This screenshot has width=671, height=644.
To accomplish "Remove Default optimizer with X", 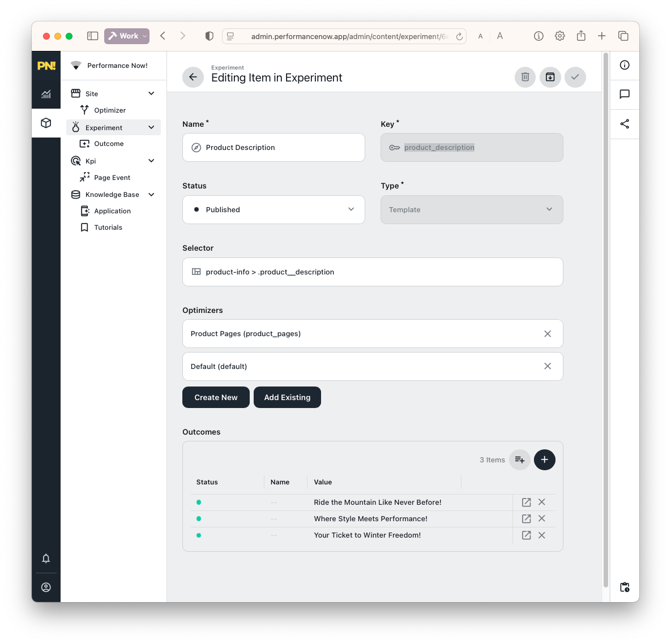I will point(548,366).
